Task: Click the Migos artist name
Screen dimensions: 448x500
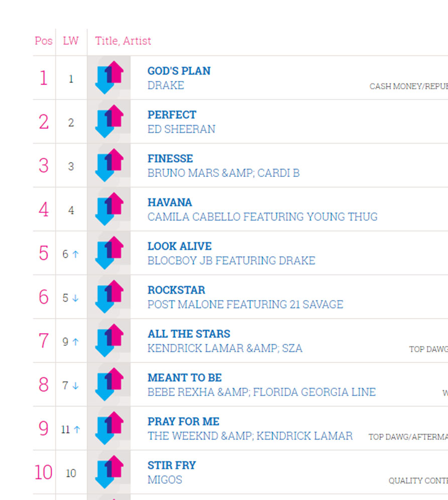Action: [x=165, y=480]
